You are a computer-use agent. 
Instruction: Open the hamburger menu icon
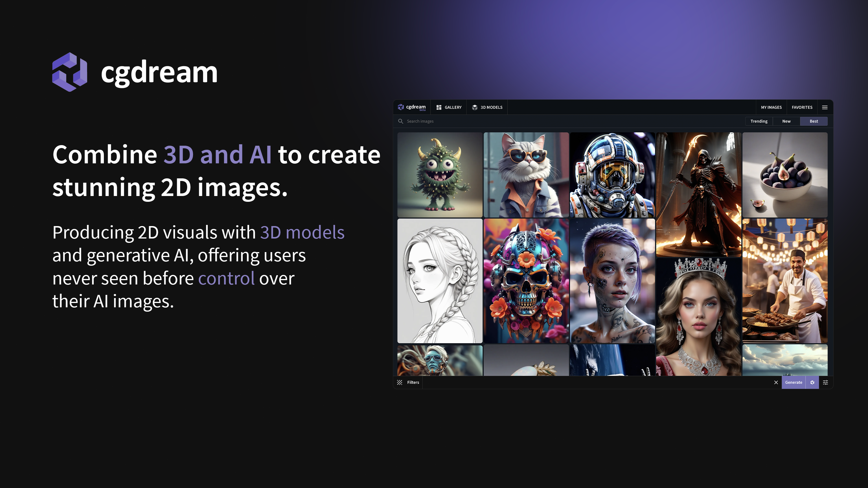[x=825, y=107]
